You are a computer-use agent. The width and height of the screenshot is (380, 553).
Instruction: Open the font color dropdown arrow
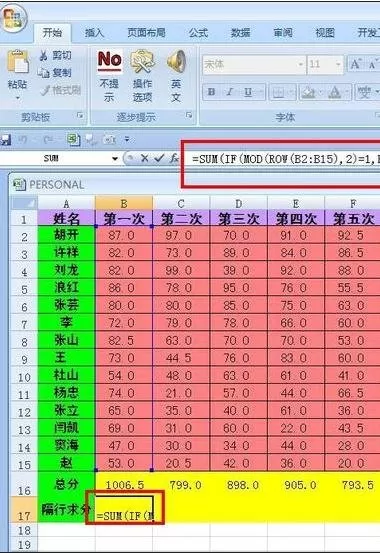point(348,92)
